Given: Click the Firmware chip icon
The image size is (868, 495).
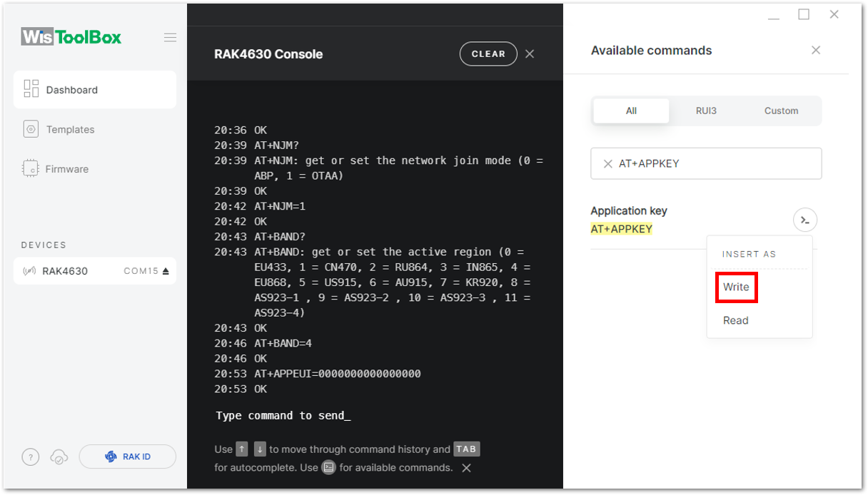Looking at the screenshot, I should click(x=31, y=169).
